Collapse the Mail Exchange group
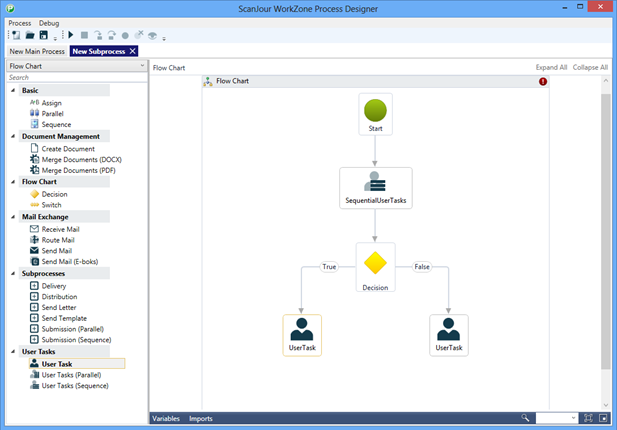Image resolution: width=617 pixels, height=430 pixels. pos(13,217)
